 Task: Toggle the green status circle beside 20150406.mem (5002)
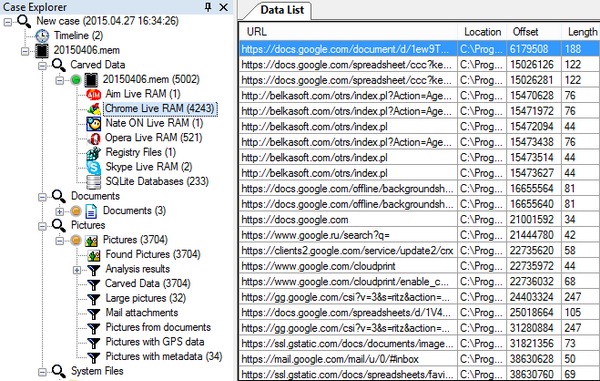click(76, 80)
